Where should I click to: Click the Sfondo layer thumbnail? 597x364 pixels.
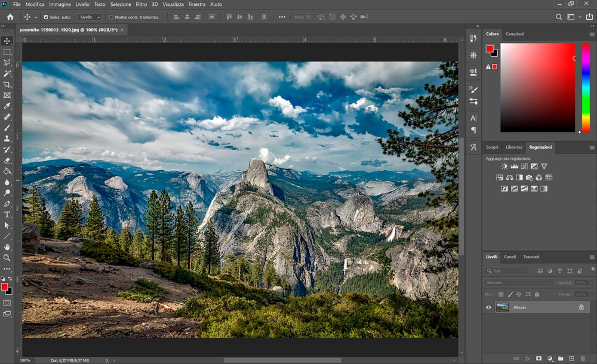pyautogui.click(x=503, y=307)
